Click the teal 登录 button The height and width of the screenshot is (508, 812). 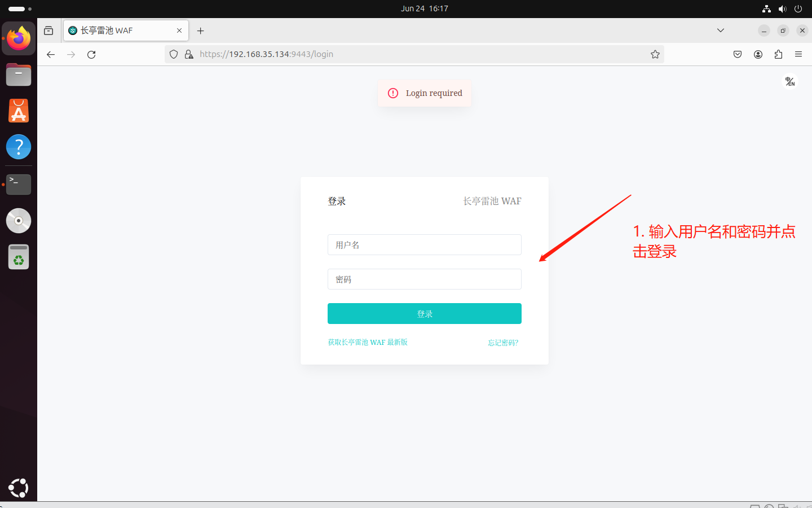425,314
